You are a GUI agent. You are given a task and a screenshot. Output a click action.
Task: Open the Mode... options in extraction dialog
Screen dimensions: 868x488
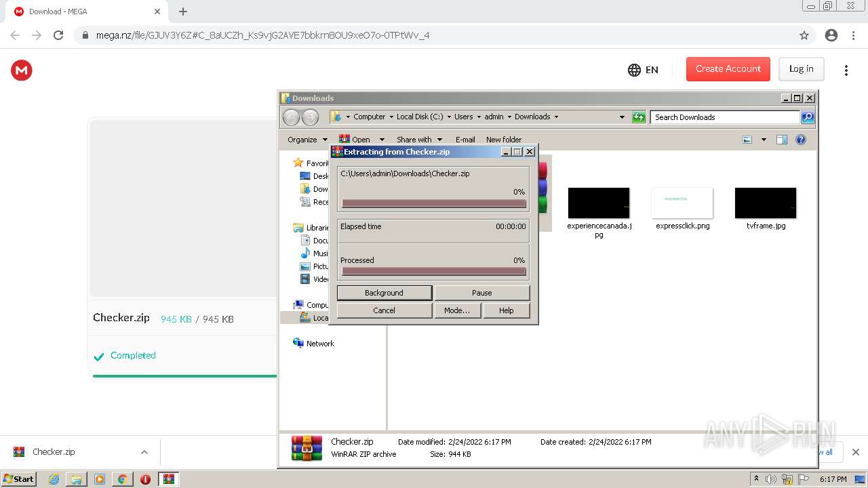[x=457, y=310]
